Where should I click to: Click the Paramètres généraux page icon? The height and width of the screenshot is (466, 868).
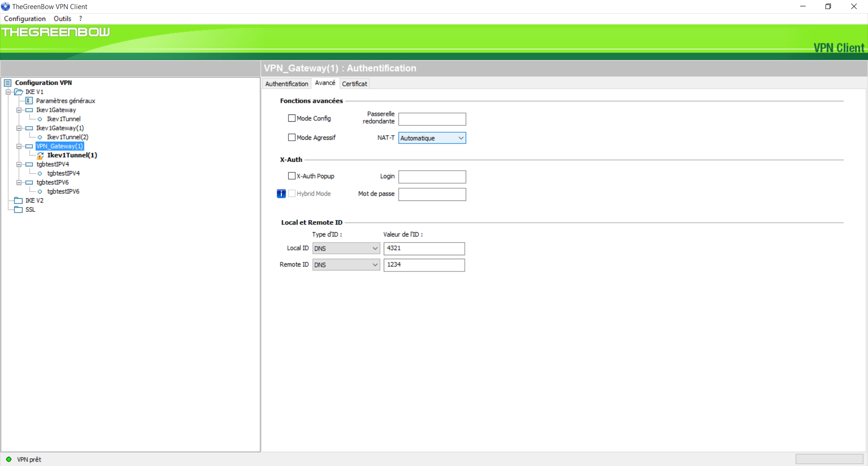[x=29, y=100]
